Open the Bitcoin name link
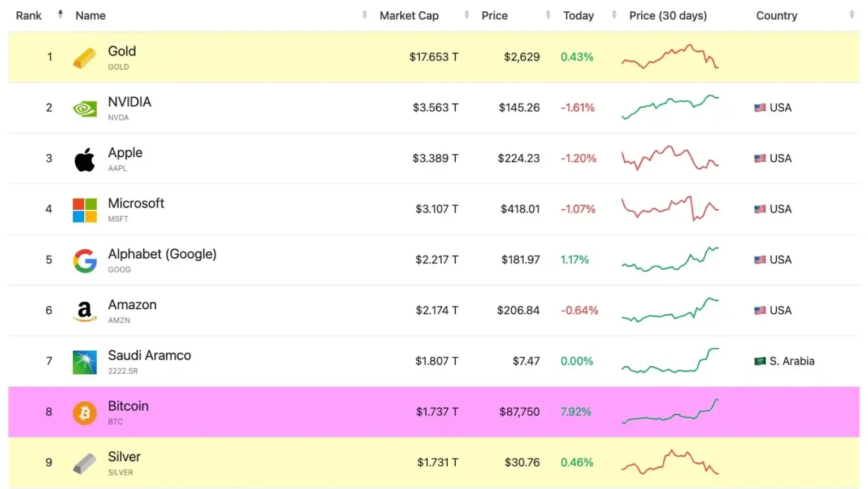 point(128,406)
